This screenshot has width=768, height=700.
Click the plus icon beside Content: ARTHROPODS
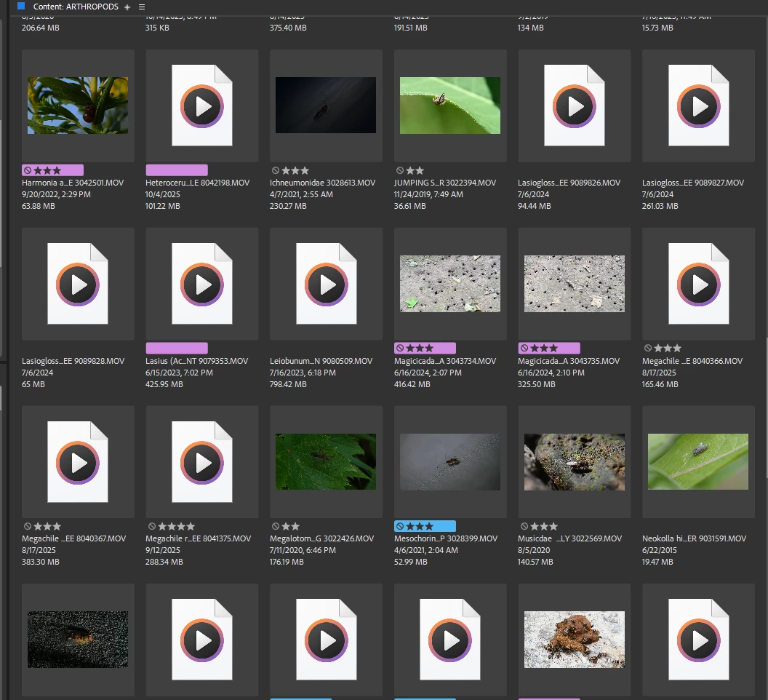[x=127, y=7]
